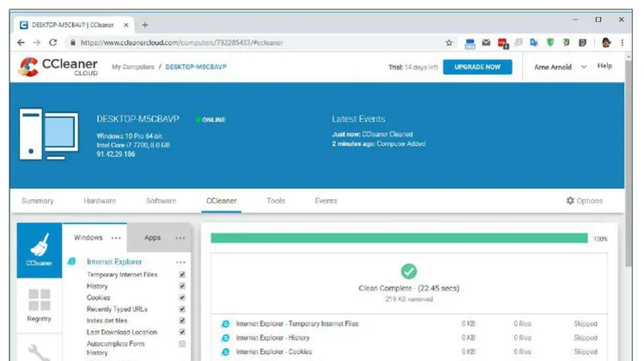644x361 pixels.
Task: Reload the page with the refresh icon
Action: [53, 43]
